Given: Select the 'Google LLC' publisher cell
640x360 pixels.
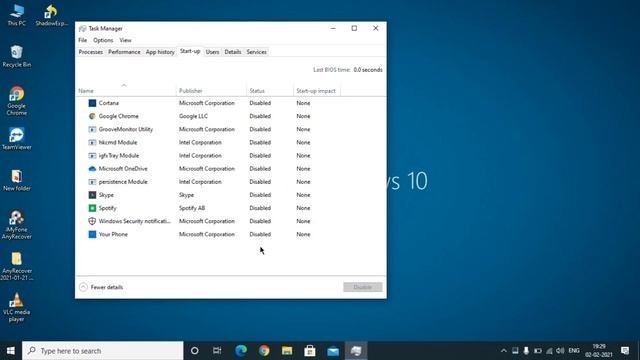Looking at the screenshot, I should [193, 116].
